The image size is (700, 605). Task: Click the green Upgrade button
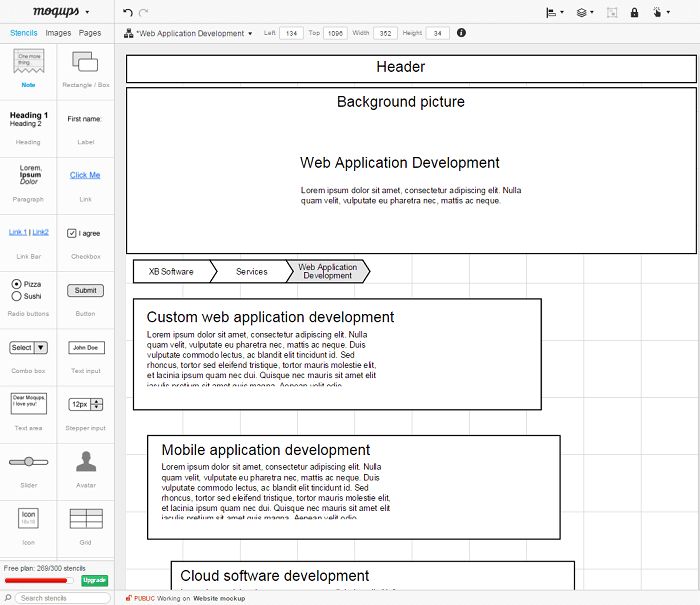tap(94, 580)
